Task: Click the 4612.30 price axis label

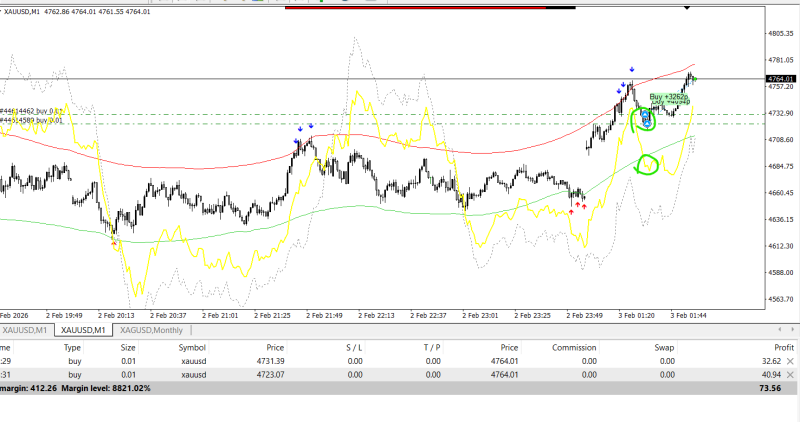Action: click(x=781, y=246)
